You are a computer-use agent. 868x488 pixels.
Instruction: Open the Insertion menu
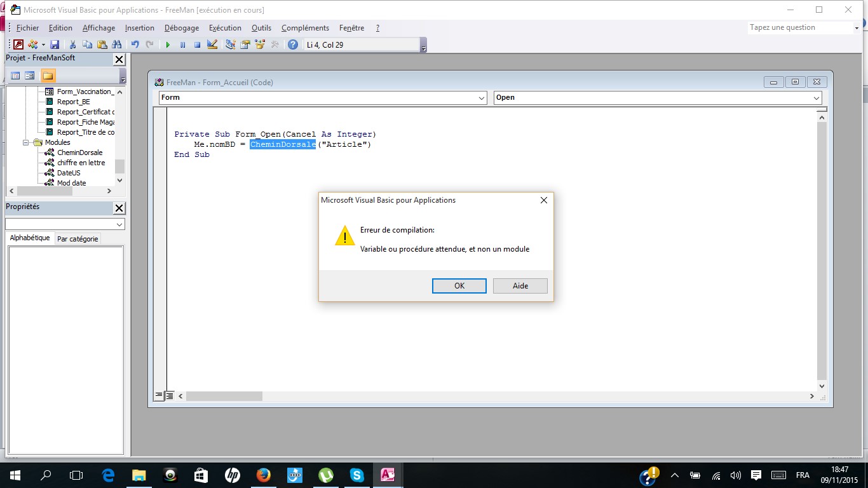(140, 28)
